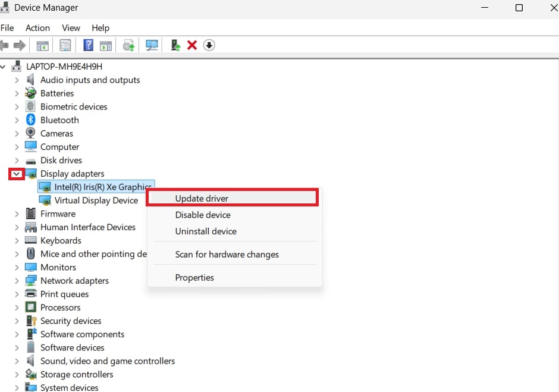Open the View menu

(71, 28)
